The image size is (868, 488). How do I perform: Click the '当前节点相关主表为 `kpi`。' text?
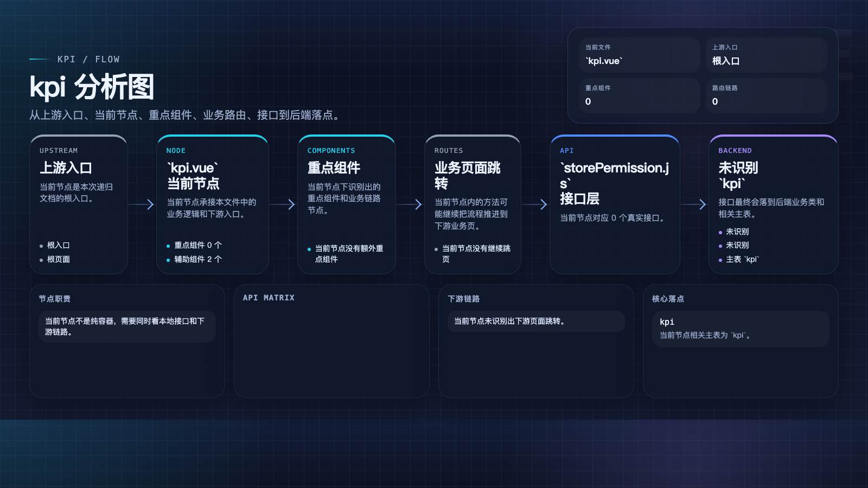pyautogui.click(x=705, y=336)
